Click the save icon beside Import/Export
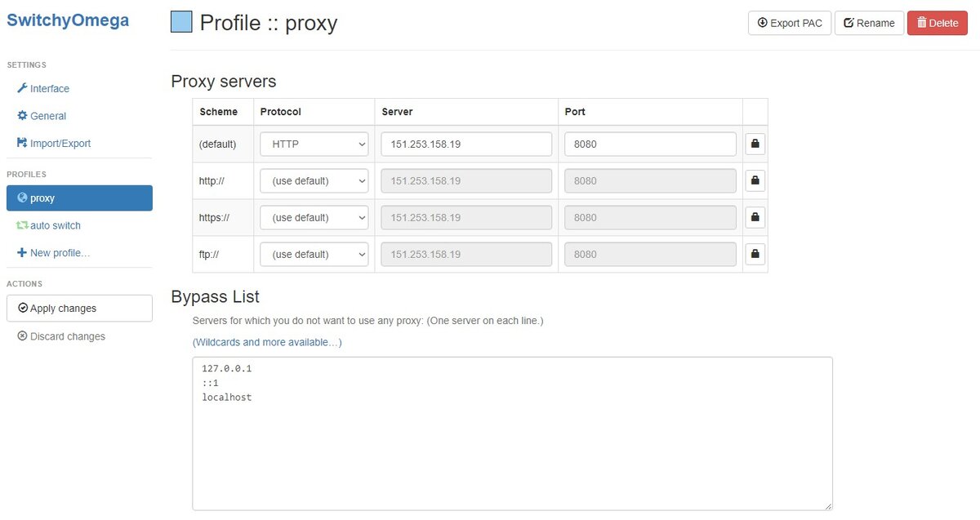Image resolution: width=980 pixels, height=520 pixels. coord(22,143)
